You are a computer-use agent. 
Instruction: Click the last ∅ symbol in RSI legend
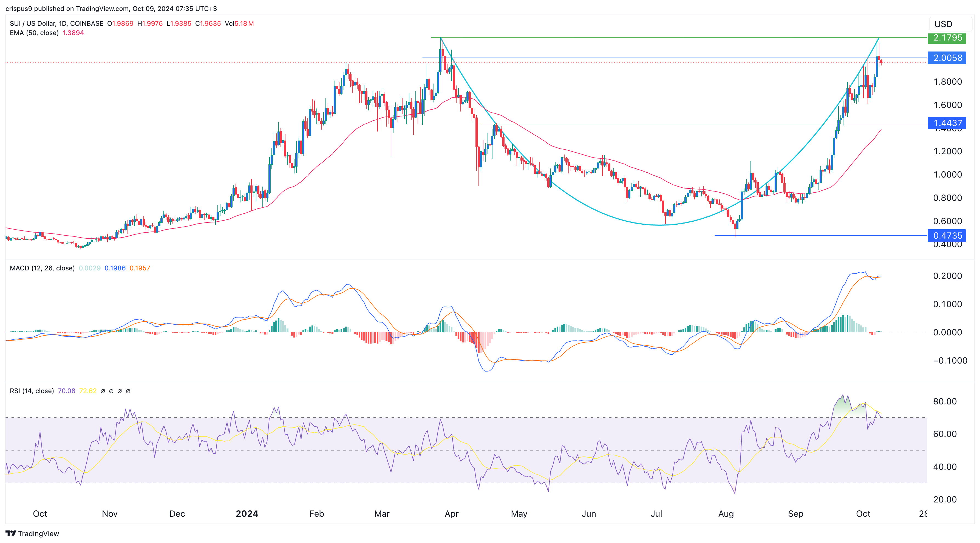[x=128, y=391]
